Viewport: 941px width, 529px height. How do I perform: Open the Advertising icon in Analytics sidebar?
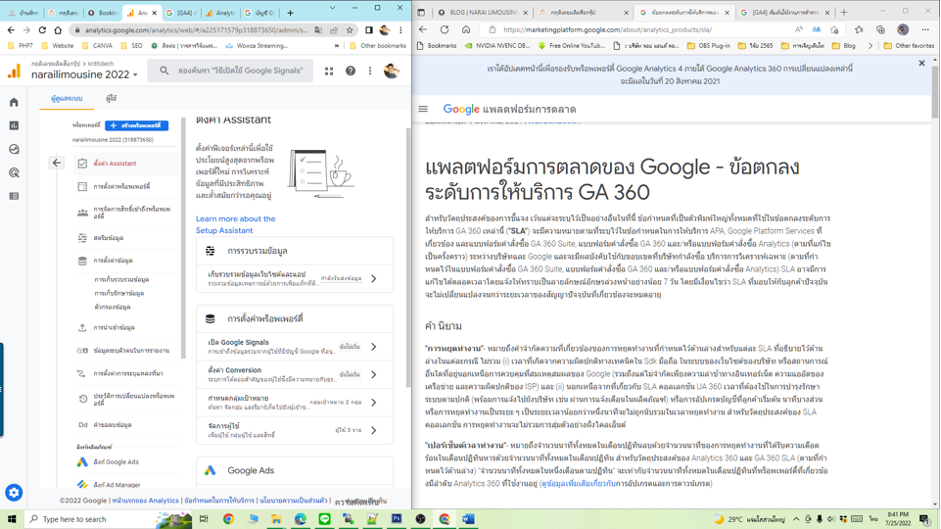coord(14,172)
